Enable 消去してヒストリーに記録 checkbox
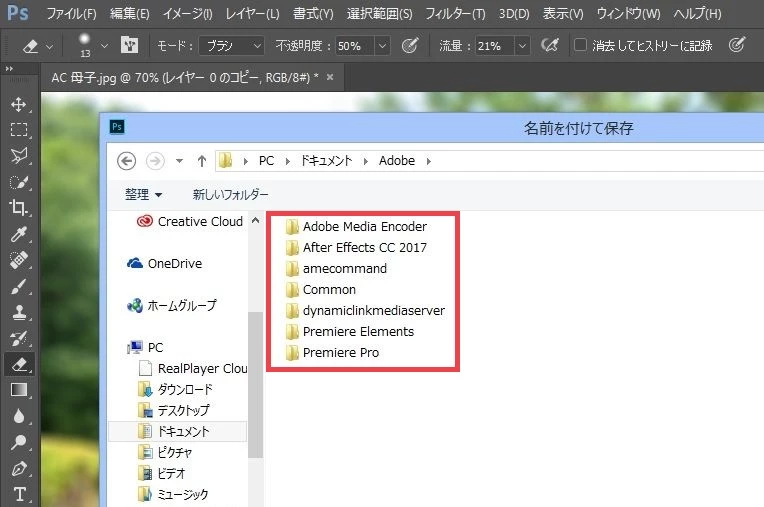This screenshot has width=764, height=507. point(580,45)
